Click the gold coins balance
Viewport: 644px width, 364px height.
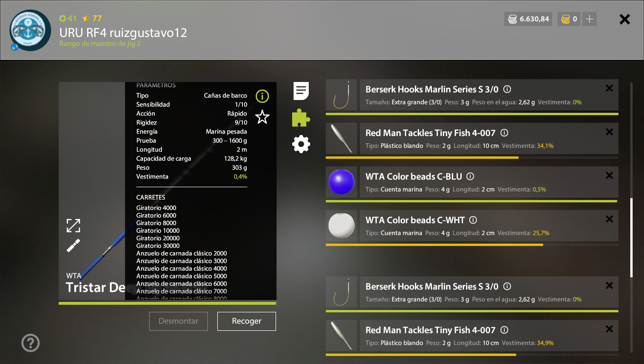(569, 19)
